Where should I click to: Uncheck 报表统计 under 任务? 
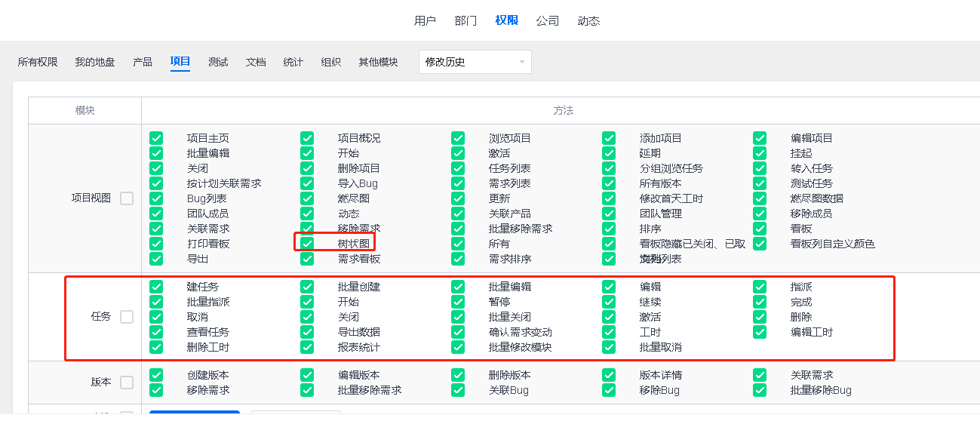click(x=307, y=347)
